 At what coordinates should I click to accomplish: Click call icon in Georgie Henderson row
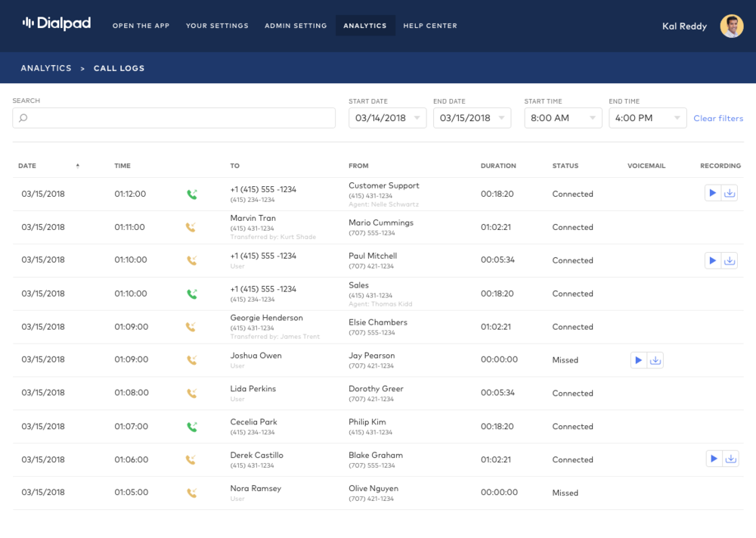pyautogui.click(x=191, y=327)
